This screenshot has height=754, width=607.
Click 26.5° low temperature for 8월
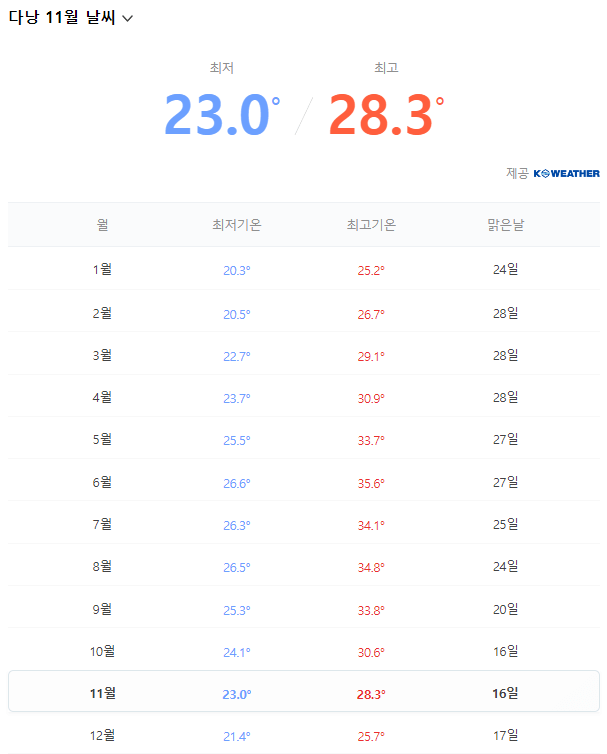coord(237,567)
